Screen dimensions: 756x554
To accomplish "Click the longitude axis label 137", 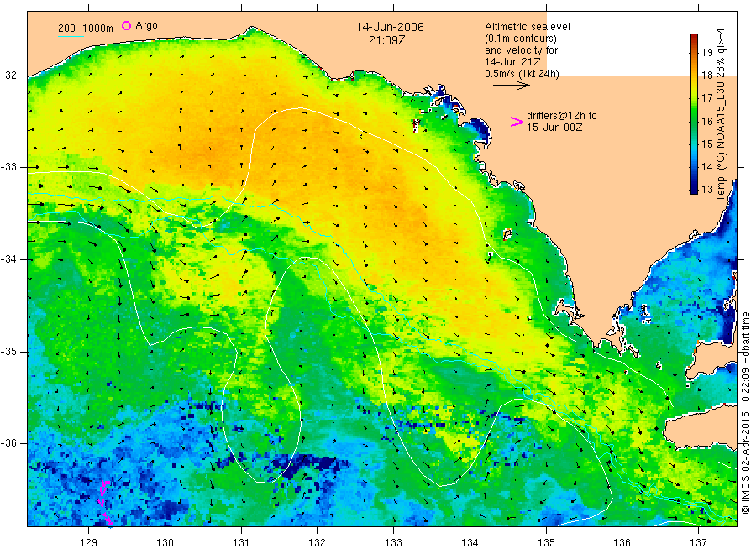I will tap(698, 542).
